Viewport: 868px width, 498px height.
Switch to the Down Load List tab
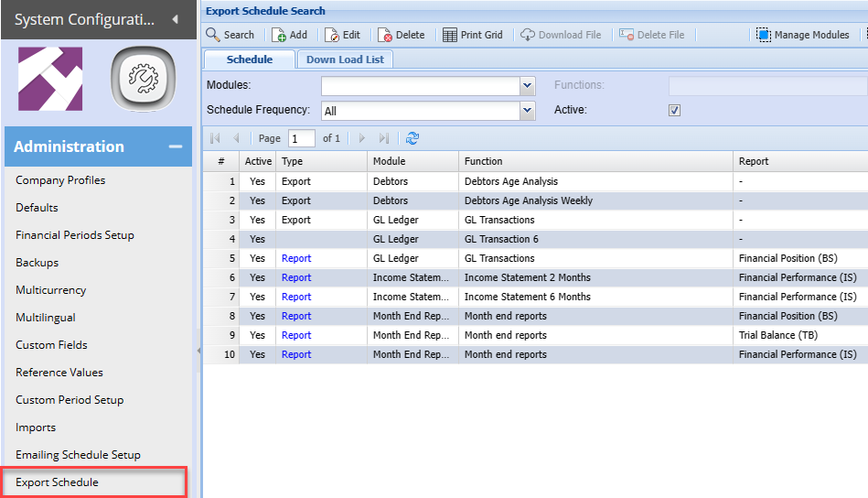[346, 60]
